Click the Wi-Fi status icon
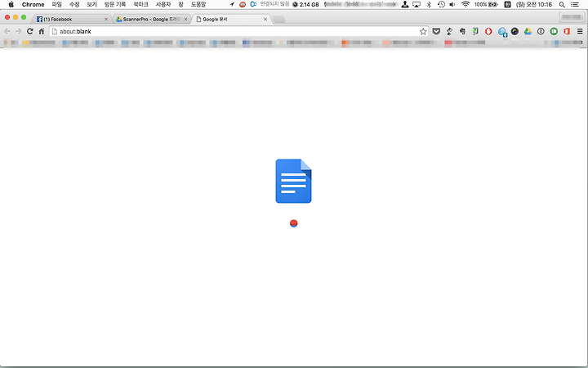Image resolution: width=588 pixels, height=368 pixels. [465, 5]
